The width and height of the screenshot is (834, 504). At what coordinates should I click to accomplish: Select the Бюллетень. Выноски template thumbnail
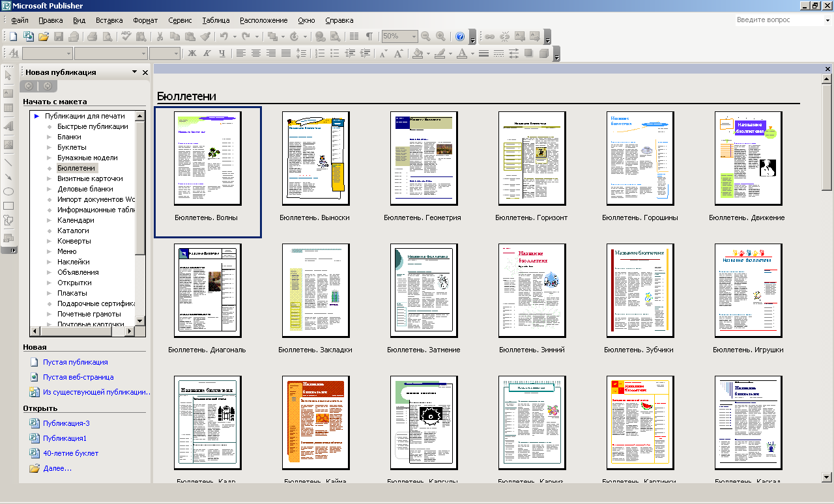[x=315, y=158]
